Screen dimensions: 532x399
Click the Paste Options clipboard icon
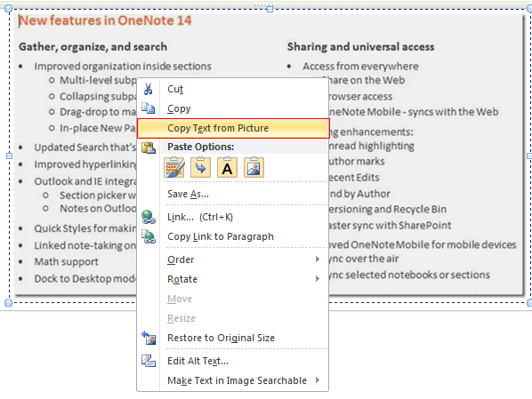click(x=149, y=148)
